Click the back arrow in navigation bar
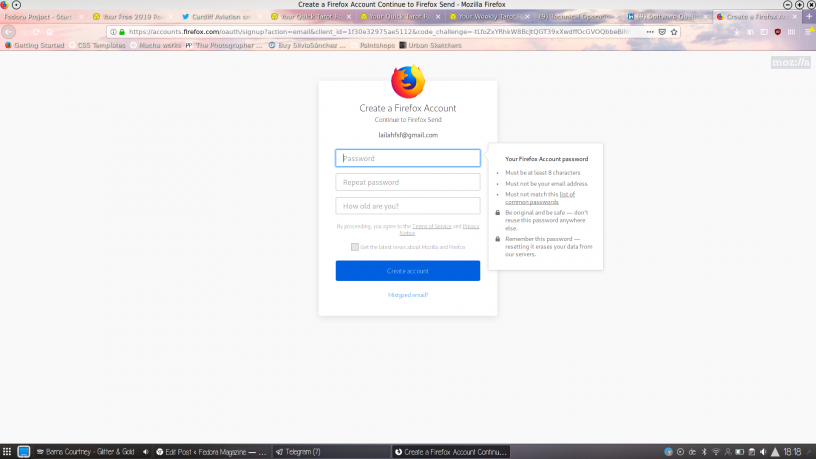The height and width of the screenshot is (459, 816). pyautogui.click(x=10, y=31)
